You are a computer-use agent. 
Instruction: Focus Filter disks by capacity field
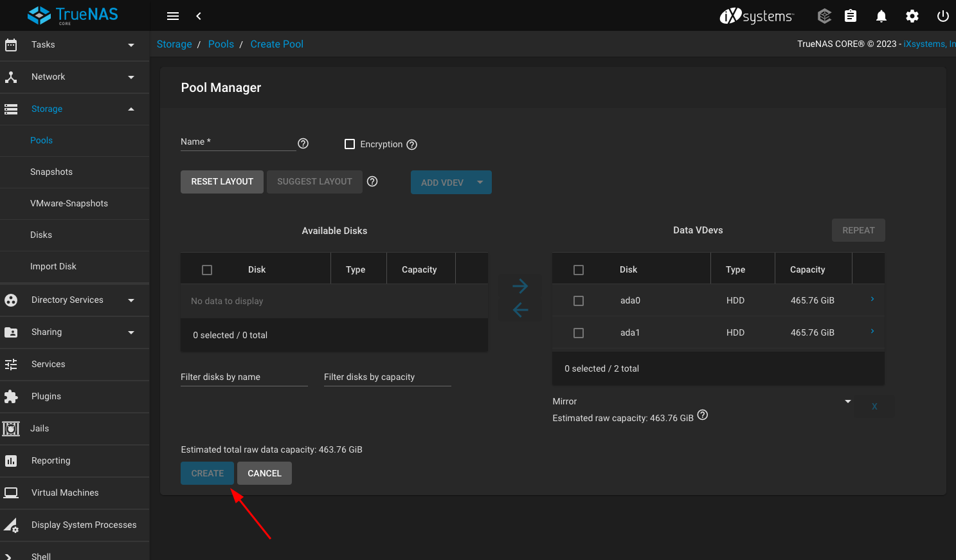pos(388,377)
